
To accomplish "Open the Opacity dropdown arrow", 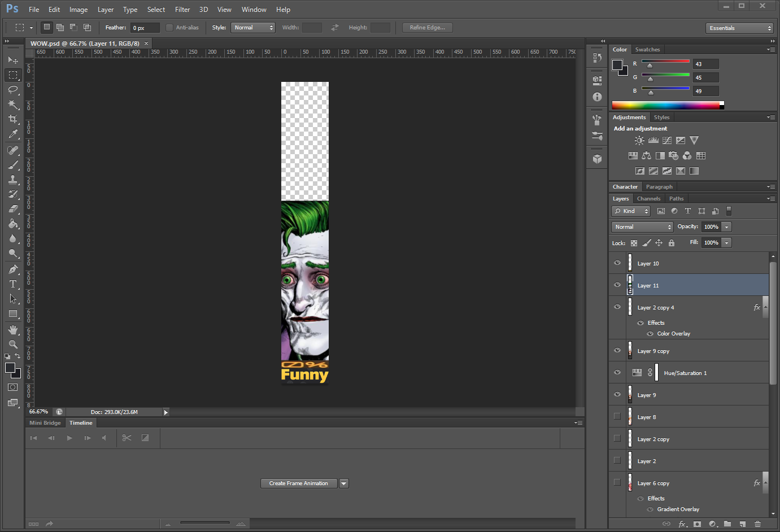I will coord(727,227).
